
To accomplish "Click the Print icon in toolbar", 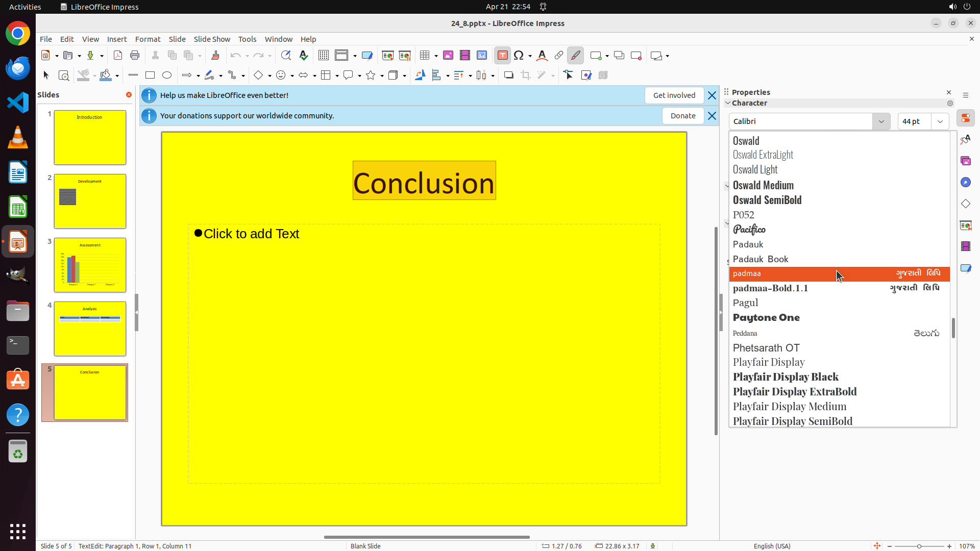I will (135, 56).
